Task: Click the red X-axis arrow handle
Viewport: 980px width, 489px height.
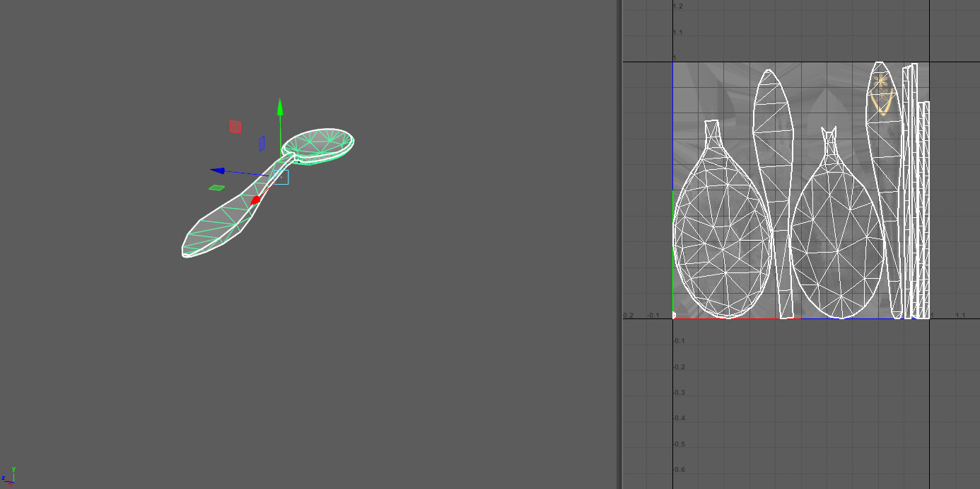Action: [255, 200]
